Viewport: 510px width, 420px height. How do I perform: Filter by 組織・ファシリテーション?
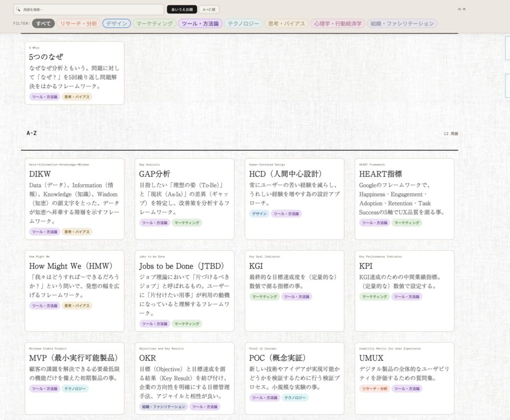[x=402, y=23]
